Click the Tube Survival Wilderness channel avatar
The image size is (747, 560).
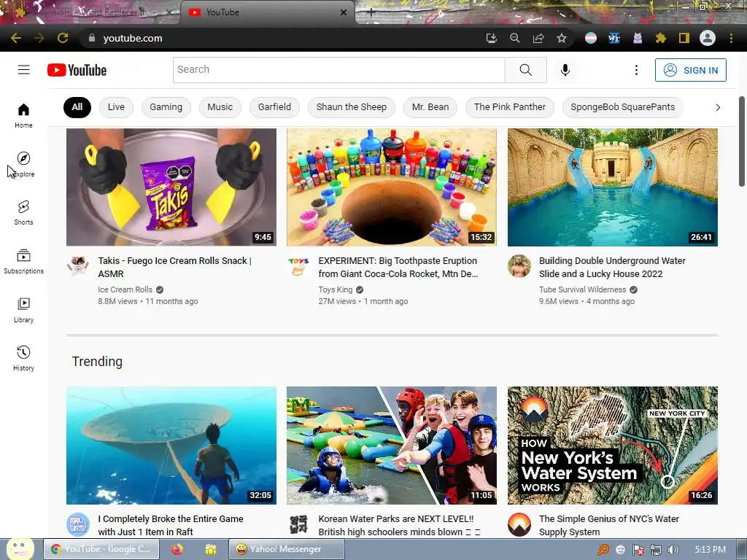point(519,265)
